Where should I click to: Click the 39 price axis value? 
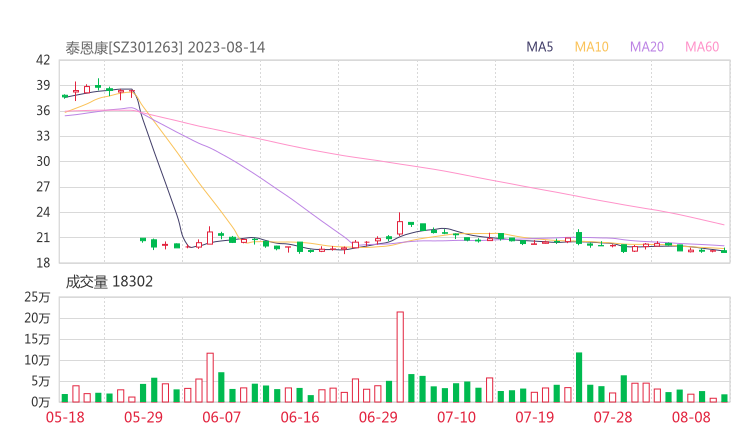[x=43, y=85]
